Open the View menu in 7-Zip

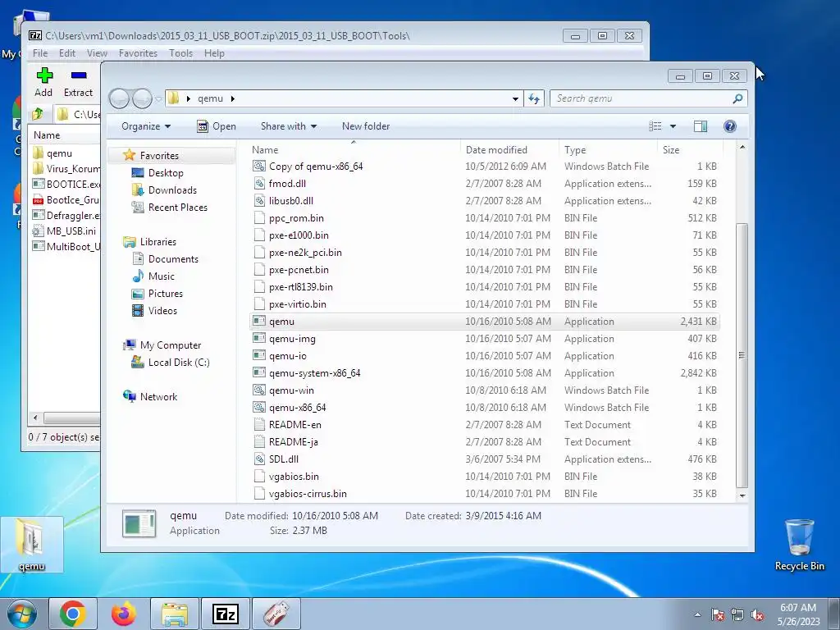click(x=97, y=53)
